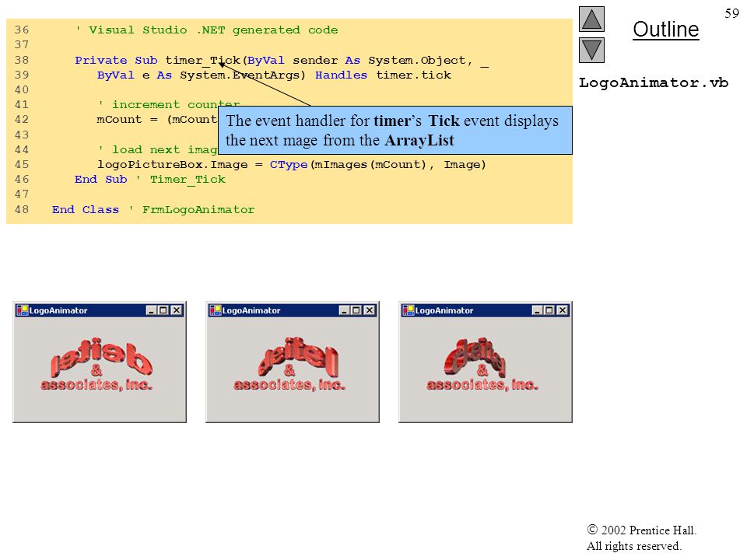Click the first LogoAnimator window title text
Image resolution: width=747 pixels, height=560 pixels.
(x=58, y=310)
